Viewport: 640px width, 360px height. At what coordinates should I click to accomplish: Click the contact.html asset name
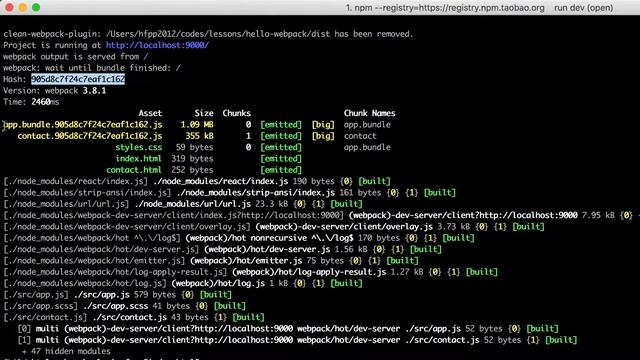134,170
